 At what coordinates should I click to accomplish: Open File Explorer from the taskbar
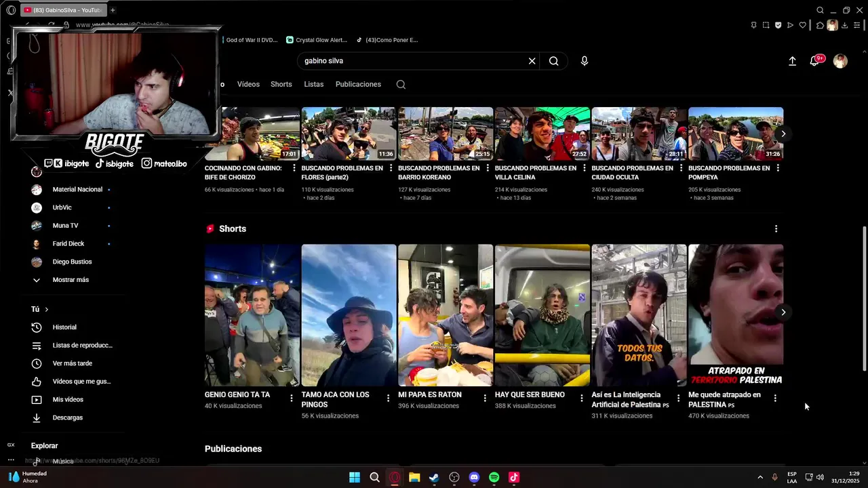(x=414, y=478)
